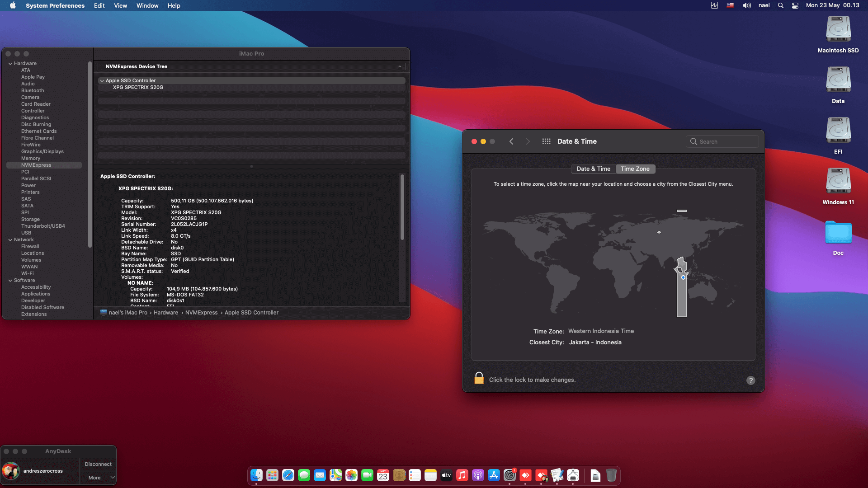This screenshot has height=488, width=868.
Task: Open Trash in the Dock
Action: [611, 475]
